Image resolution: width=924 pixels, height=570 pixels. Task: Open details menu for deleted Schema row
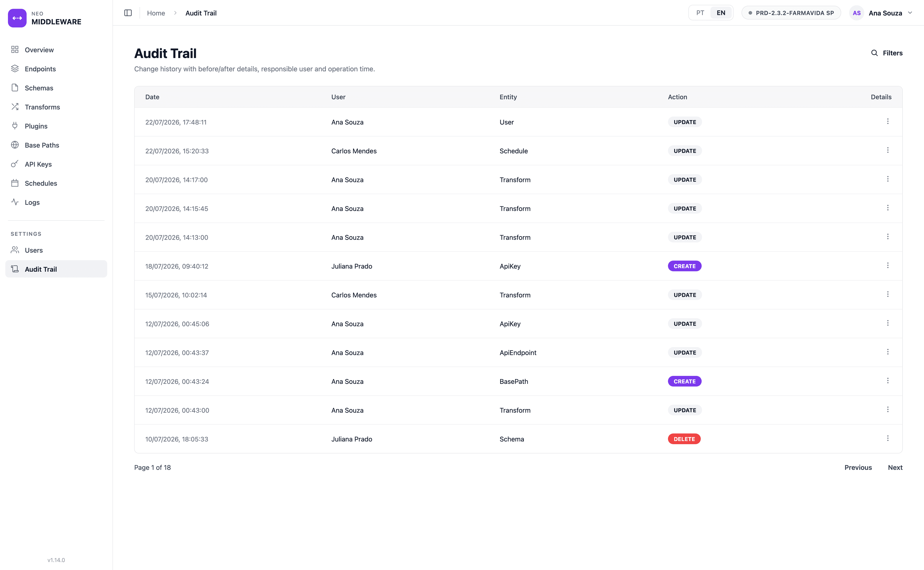coord(887,439)
